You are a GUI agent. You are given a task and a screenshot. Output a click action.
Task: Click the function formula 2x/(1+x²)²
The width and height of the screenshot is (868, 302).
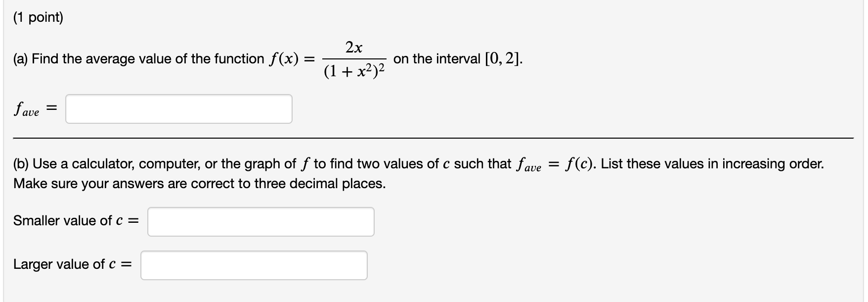click(354, 58)
